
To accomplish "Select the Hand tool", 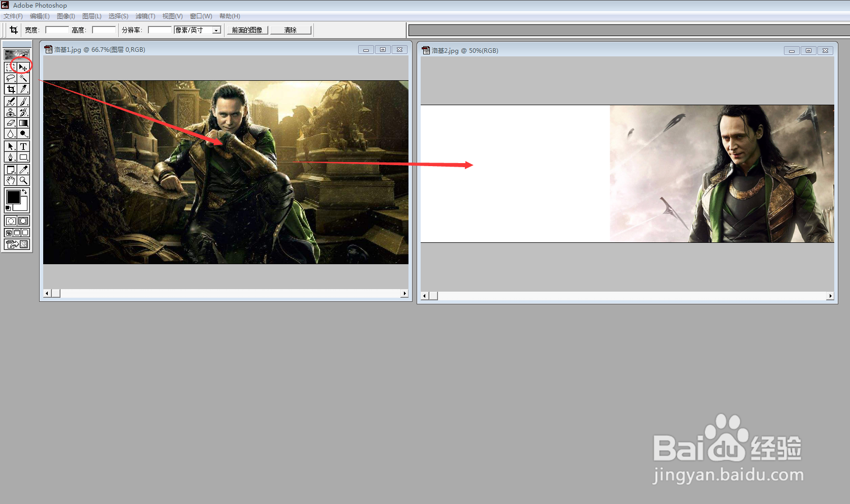I will 11,180.
